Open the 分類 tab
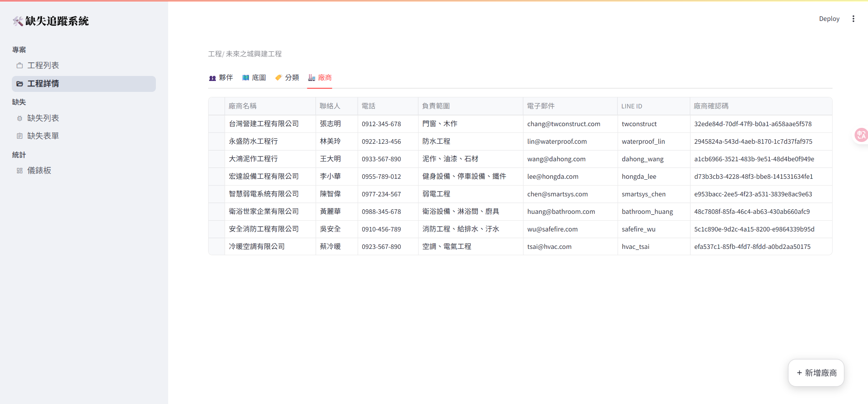The width and height of the screenshot is (868, 404). (287, 78)
